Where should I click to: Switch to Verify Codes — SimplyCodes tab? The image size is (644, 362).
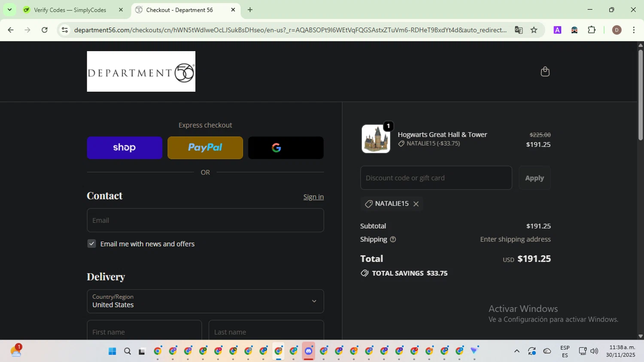(x=70, y=10)
